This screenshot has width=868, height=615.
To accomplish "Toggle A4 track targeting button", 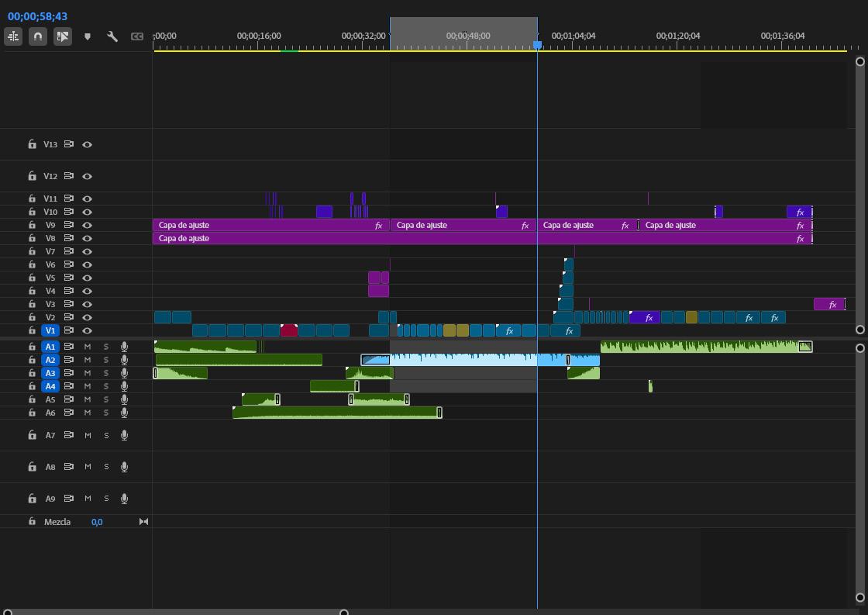I will click(50, 386).
